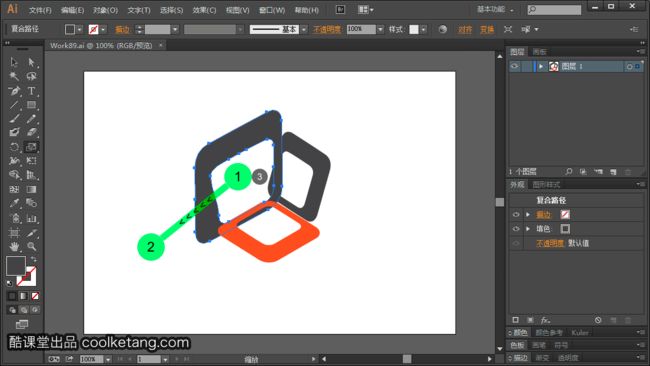Select the Mesh tool
The height and width of the screenshot is (366, 650).
click(14, 189)
